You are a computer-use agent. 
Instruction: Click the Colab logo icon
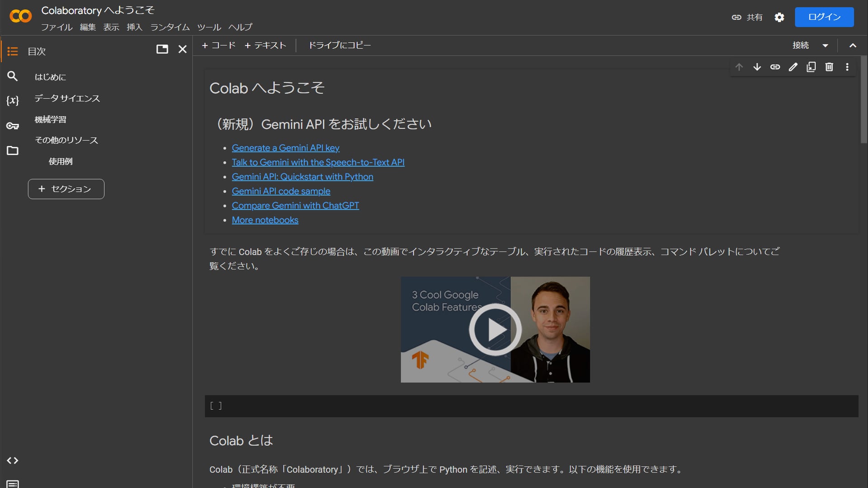pyautogui.click(x=20, y=16)
